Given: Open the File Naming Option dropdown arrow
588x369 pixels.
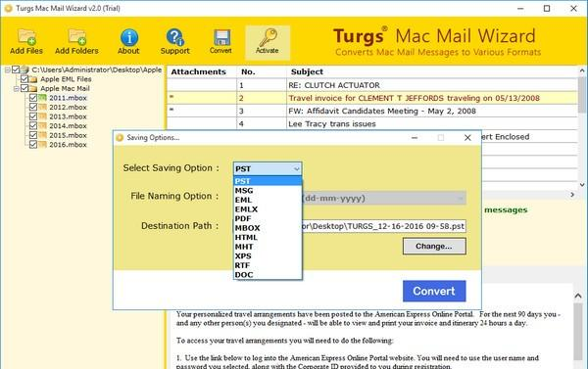Looking at the screenshot, I should (x=461, y=198).
